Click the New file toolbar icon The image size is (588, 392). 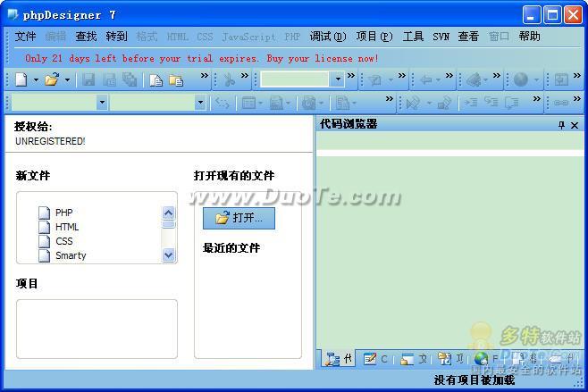click(21, 79)
